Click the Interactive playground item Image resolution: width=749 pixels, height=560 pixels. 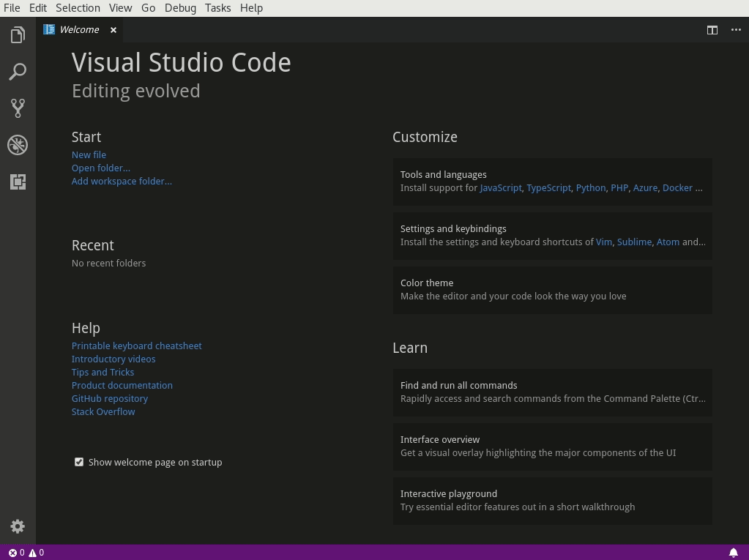click(552, 501)
